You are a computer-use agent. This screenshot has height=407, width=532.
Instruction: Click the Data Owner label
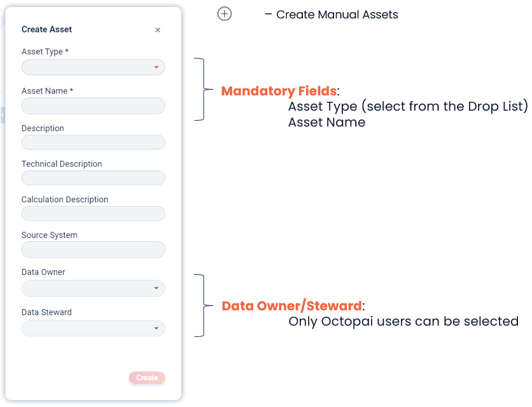tap(43, 272)
